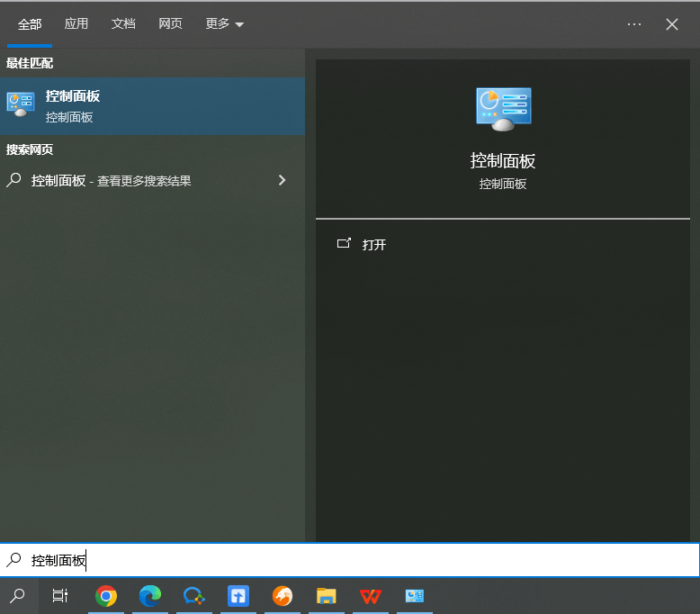Open WPS Office from the taskbar

click(370, 596)
